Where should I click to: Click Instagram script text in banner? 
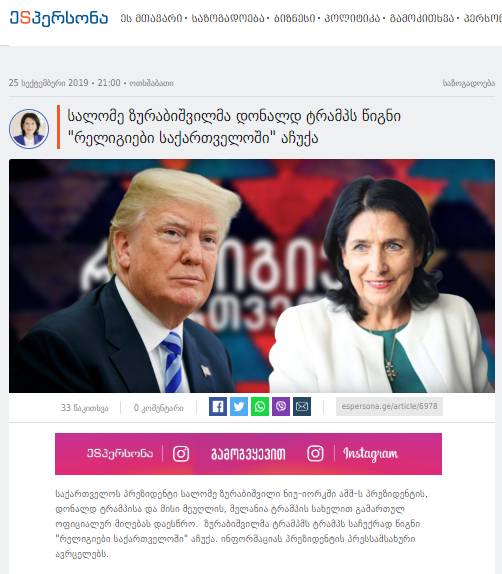[370, 454]
